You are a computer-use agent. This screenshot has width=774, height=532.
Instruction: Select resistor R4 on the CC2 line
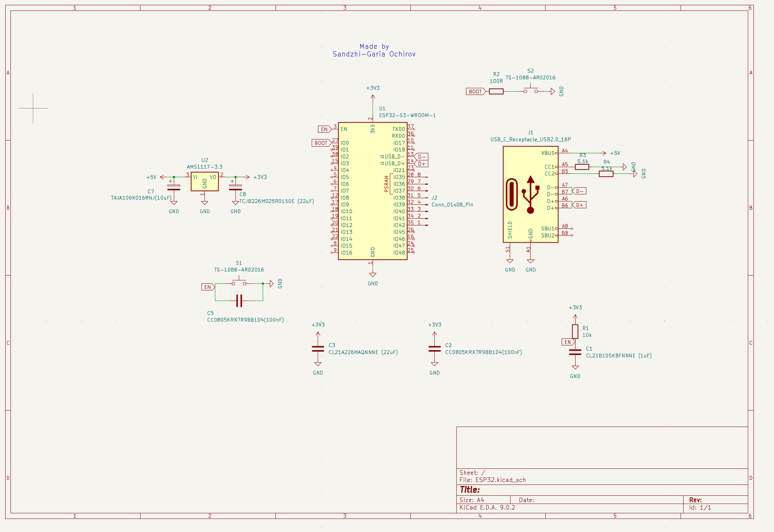point(606,174)
